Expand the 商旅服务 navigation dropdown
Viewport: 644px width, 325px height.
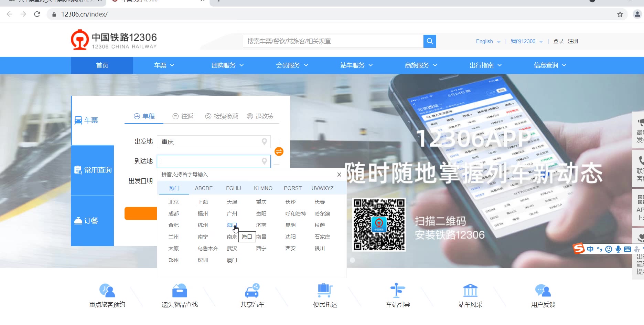click(421, 65)
